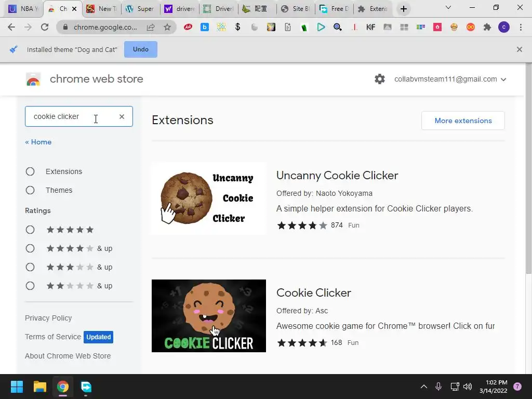Viewport: 532px width, 399px height.
Task: Filter by three stars & up
Action: [30, 267]
